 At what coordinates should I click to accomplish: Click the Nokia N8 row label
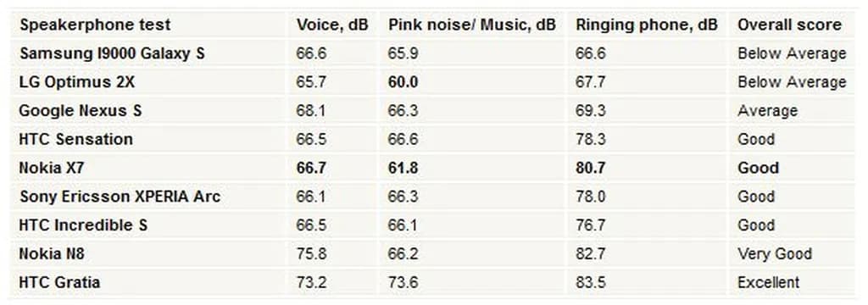coord(52,254)
